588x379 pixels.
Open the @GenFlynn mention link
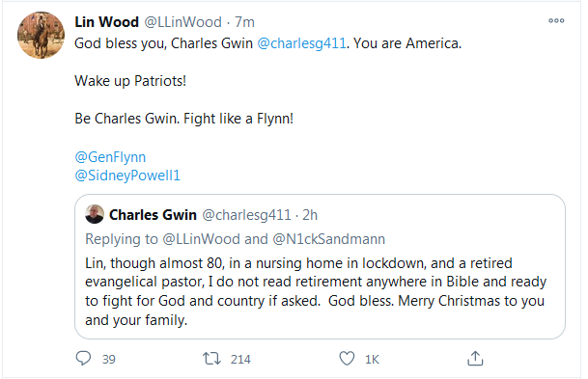point(110,157)
